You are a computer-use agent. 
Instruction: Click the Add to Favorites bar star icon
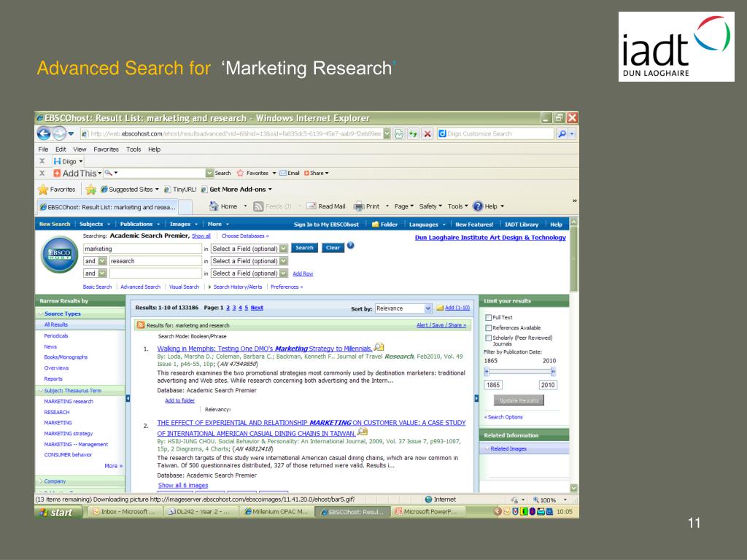[x=90, y=190]
